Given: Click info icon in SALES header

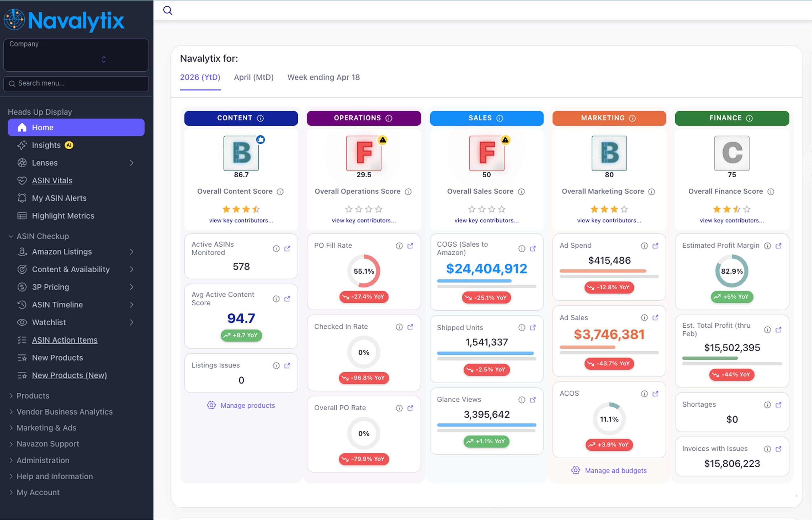Looking at the screenshot, I should 500,118.
